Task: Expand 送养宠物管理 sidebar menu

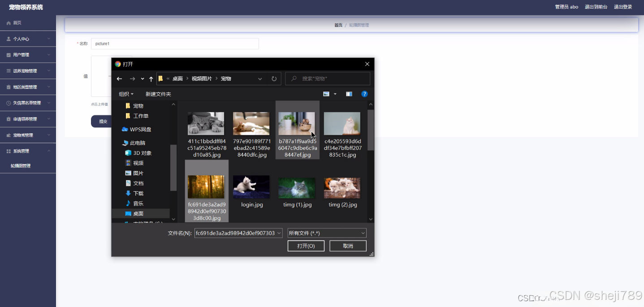Action: 28,71
